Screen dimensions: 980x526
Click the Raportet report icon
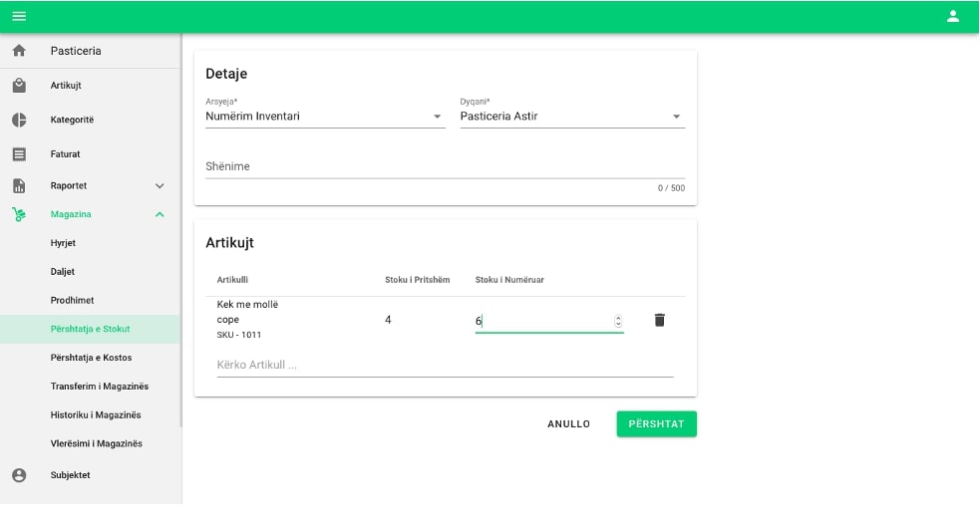tap(19, 186)
